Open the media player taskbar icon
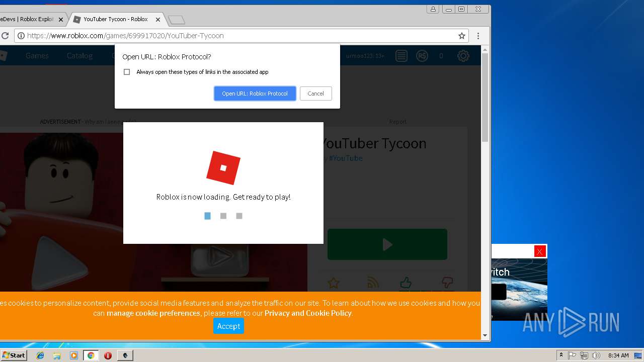The height and width of the screenshot is (362, 644). click(74, 355)
